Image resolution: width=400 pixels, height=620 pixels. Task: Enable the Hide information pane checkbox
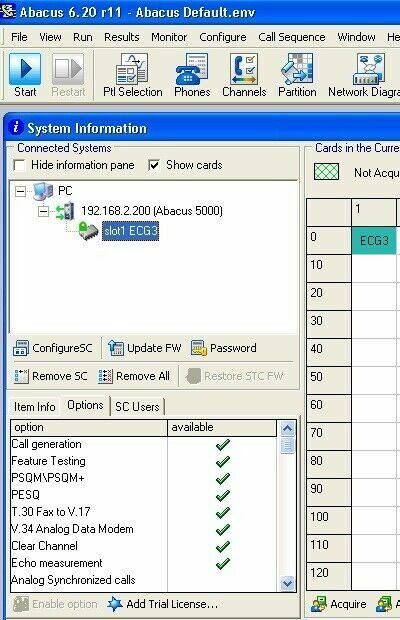(x=19, y=165)
